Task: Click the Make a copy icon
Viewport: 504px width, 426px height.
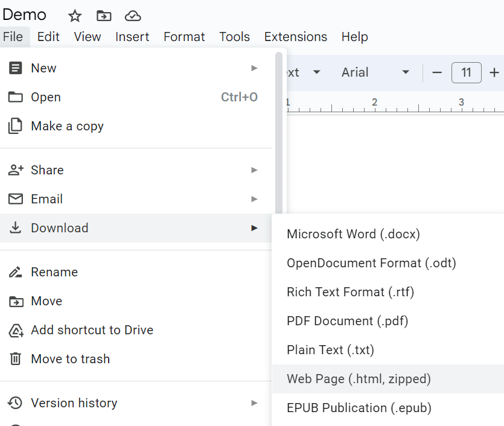Action: point(15,126)
